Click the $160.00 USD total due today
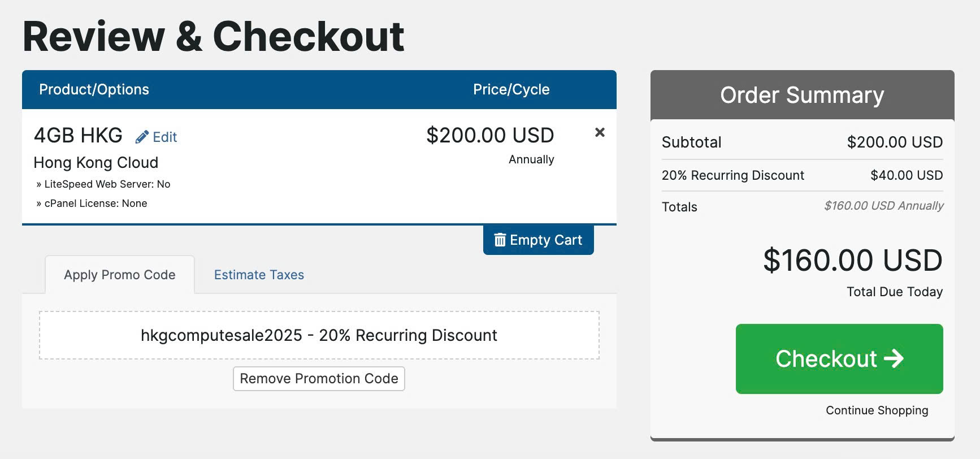The height and width of the screenshot is (459, 980). (x=852, y=261)
